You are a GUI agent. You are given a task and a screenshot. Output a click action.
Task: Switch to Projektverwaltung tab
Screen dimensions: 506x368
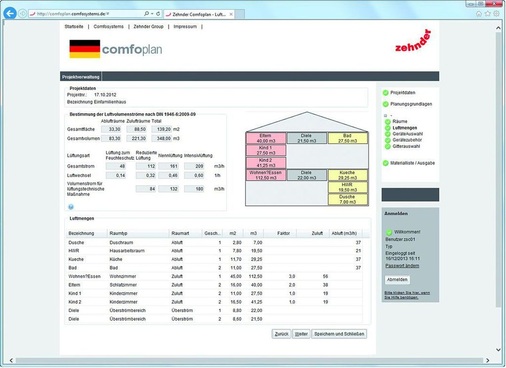(x=81, y=77)
